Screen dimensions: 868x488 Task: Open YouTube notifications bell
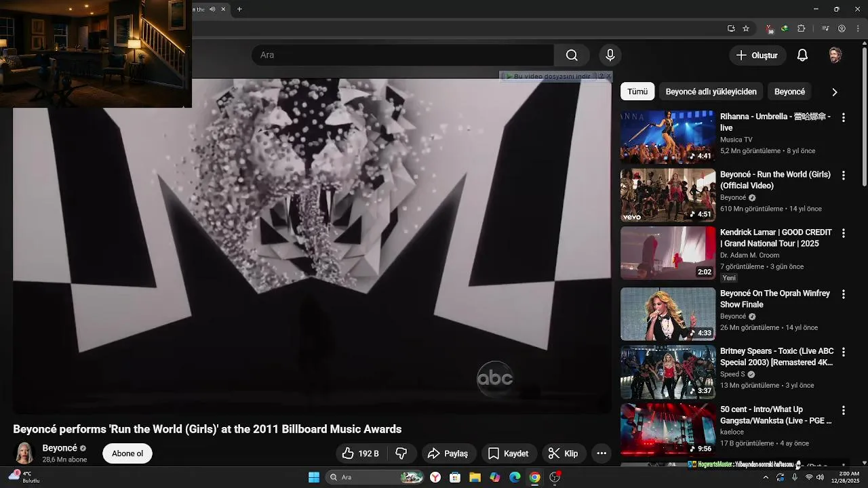(802, 55)
